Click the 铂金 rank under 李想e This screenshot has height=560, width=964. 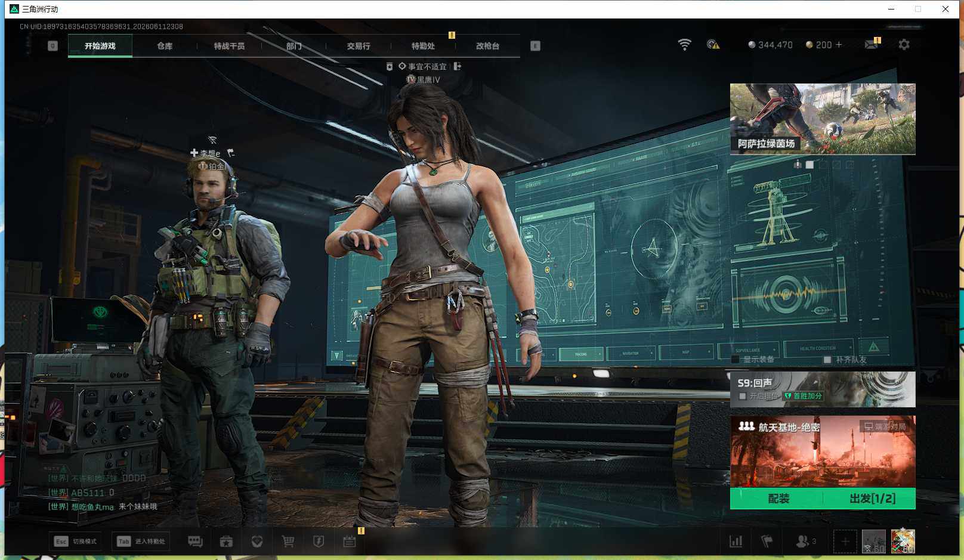216,166
